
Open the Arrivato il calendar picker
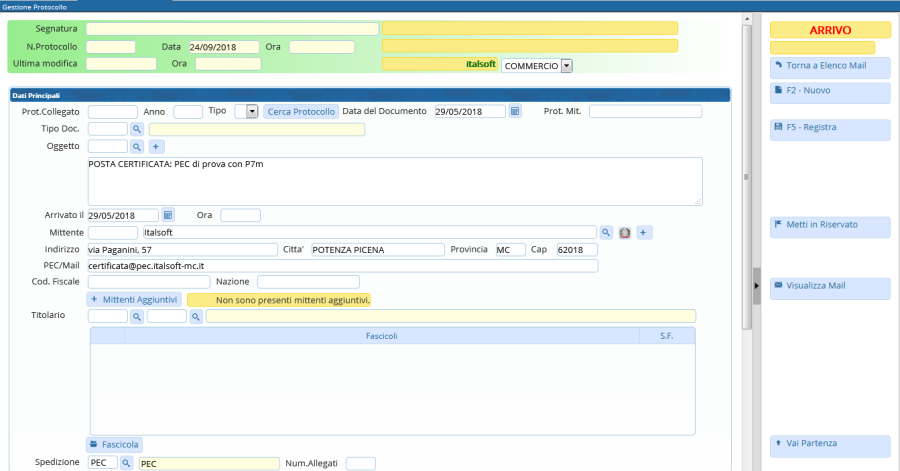click(x=168, y=215)
